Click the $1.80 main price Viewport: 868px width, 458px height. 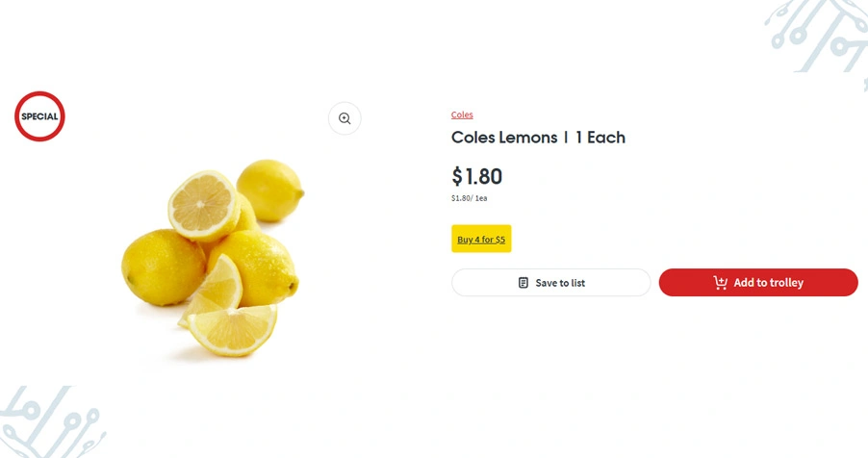pos(476,176)
